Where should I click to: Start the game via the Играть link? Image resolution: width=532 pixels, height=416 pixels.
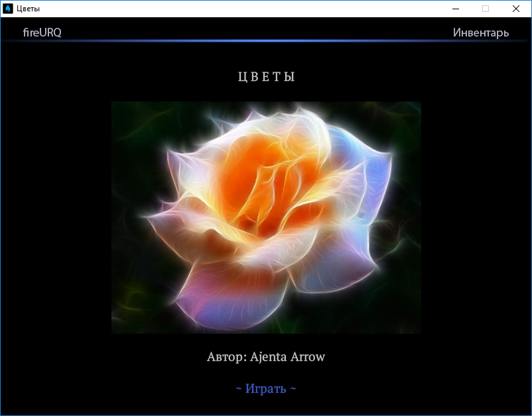265,388
